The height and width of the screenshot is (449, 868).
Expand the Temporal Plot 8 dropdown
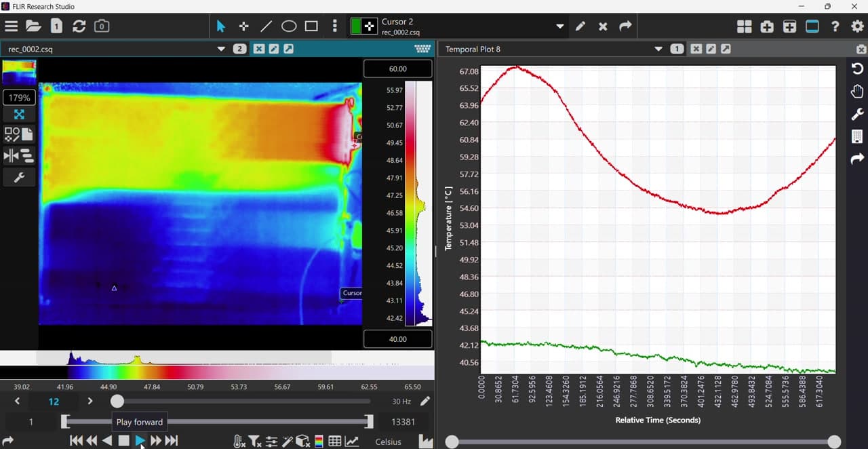[658, 49]
